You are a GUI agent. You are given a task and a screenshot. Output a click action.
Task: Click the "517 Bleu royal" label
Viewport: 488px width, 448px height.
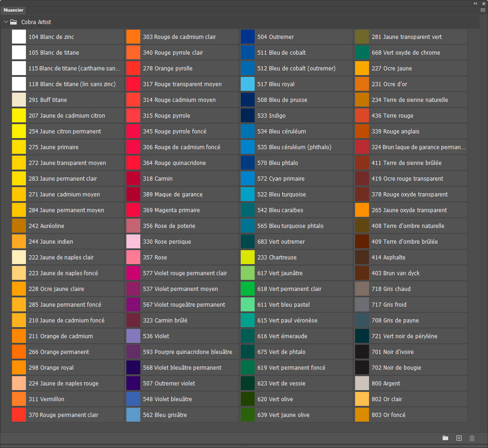[x=276, y=84]
